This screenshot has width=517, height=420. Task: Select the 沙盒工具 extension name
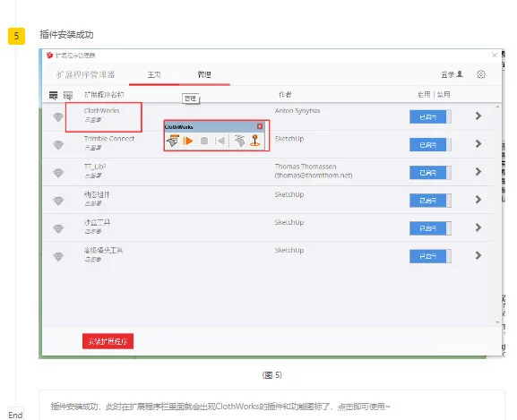pos(97,222)
